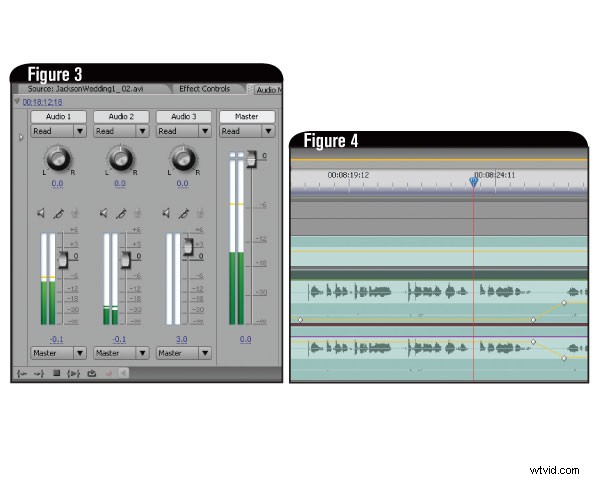Click the keyframe where lower track's line starts falling
The image size is (600, 480).
click(x=533, y=341)
